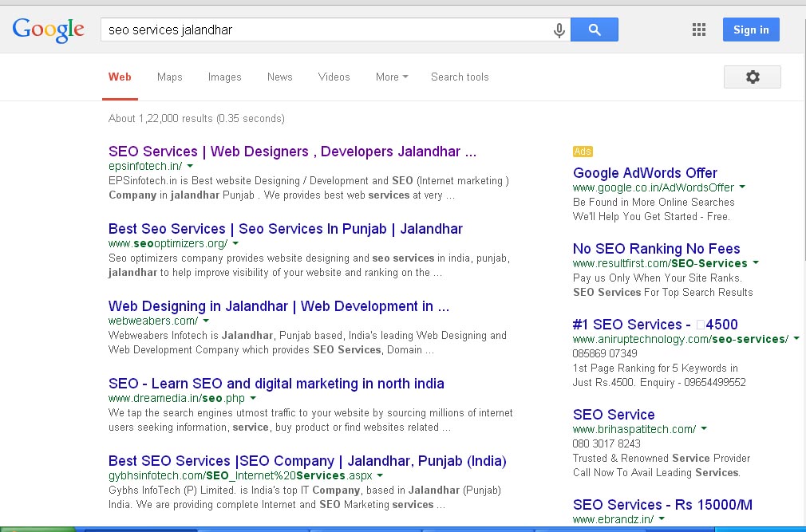This screenshot has width=806, height=532.
Task: Expand the arrow next to www.seooptimizers.org/
Action: 235,244
